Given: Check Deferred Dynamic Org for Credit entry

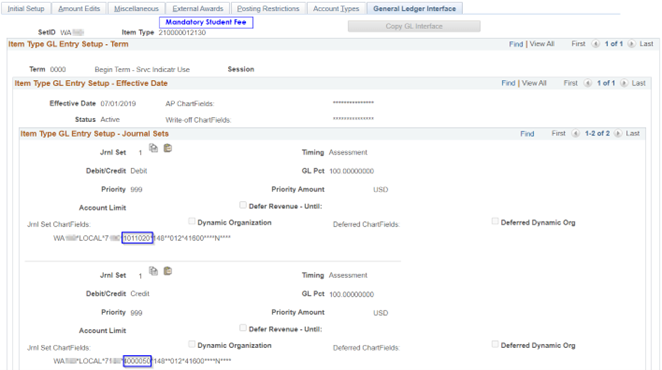Looking at the screenshot, I should (x=495, y=344).
